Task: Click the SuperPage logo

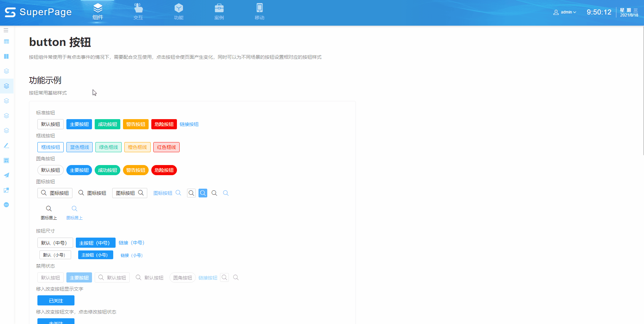Action: coord(38,12)
